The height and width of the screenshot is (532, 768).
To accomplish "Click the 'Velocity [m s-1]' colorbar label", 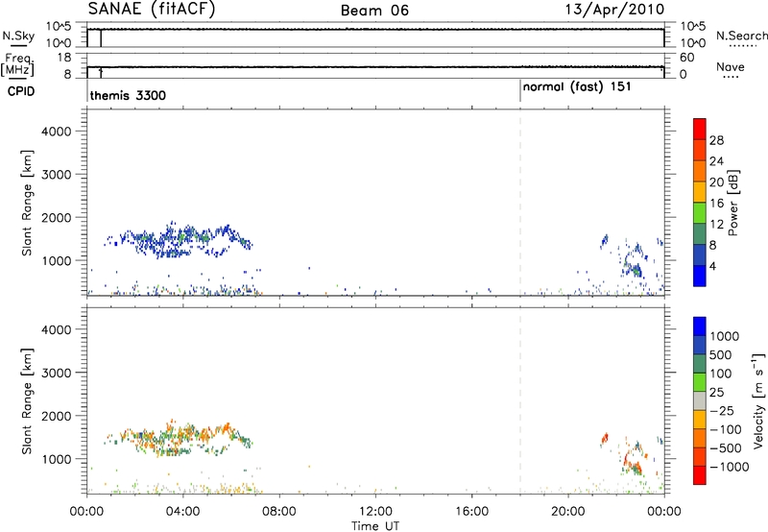I will [758, 400].
